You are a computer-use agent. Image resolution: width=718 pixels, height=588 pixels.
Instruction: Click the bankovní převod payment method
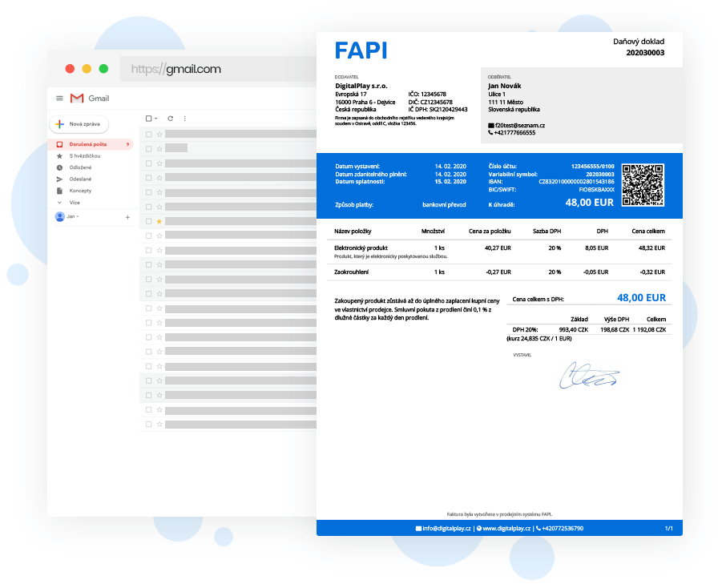(x=444, y=205)
